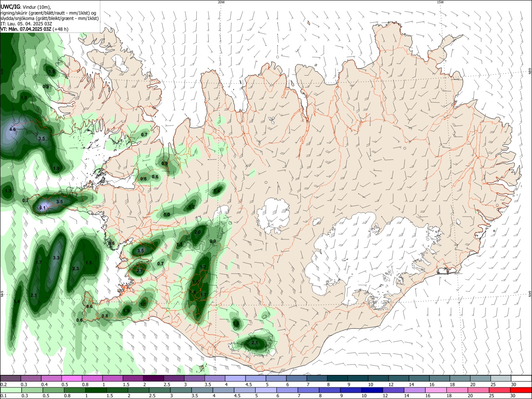Click the navy blue swatch labeled 10 in rain legend

pos(371,390)
